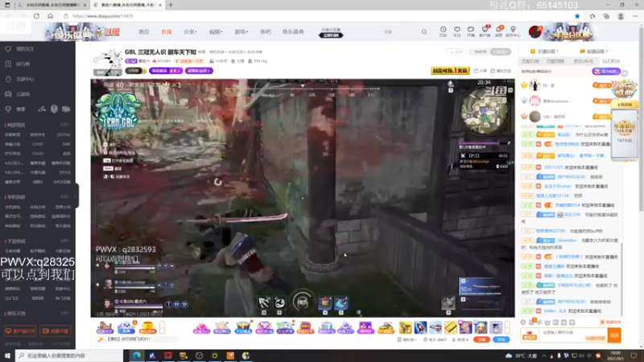Click the share link under title

pos(481,71)
